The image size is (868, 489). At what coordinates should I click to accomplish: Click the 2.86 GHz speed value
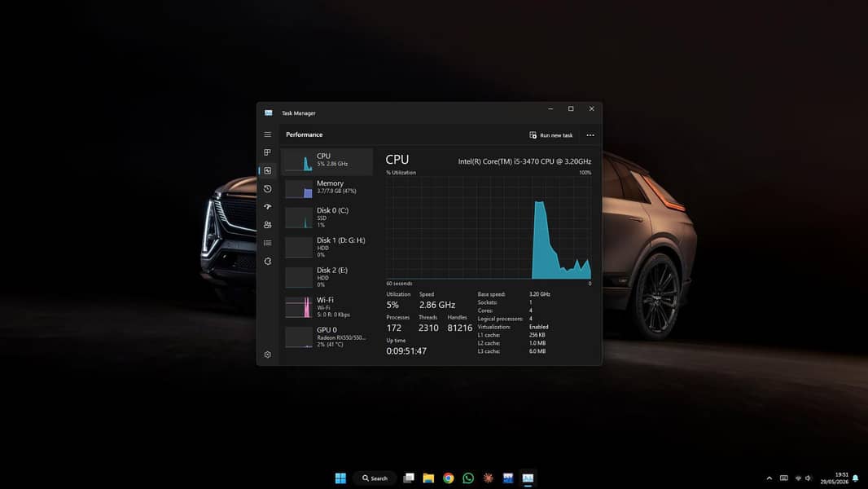click(436, 305)
